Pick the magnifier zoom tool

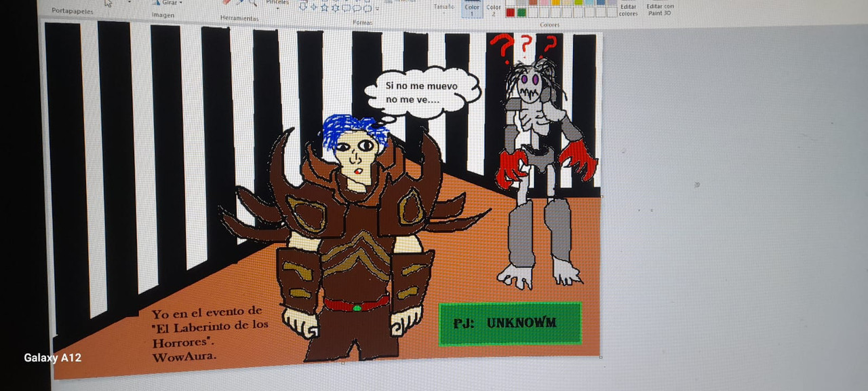252,3
